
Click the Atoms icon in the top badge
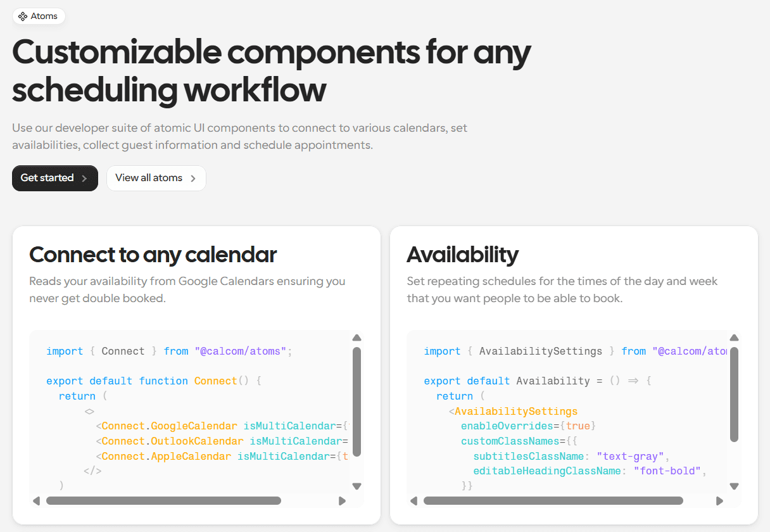23,16
